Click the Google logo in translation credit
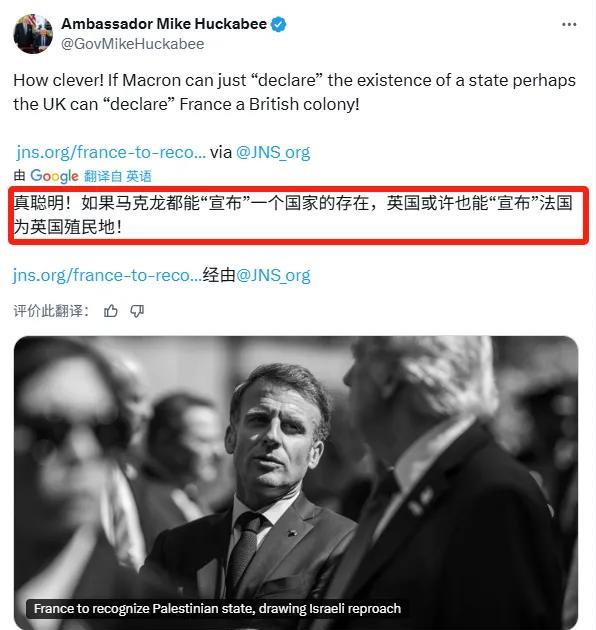This screenshot has width=596, height=630. tap(54, 176)
